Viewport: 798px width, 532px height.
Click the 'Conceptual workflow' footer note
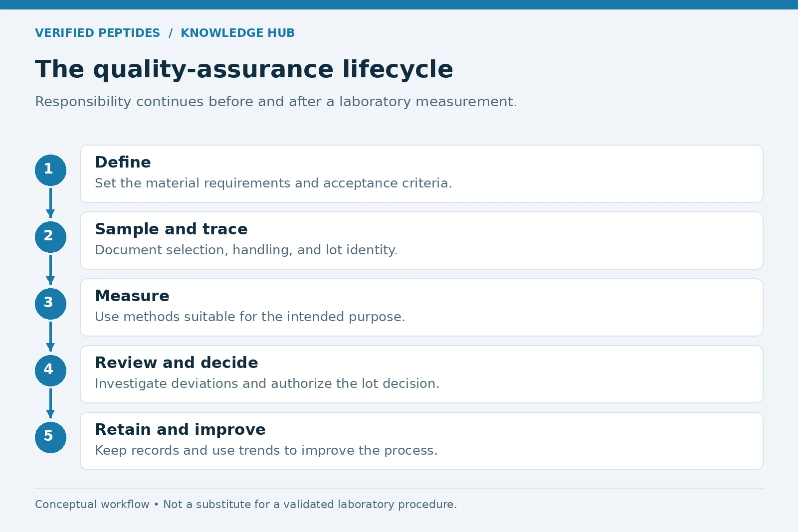pyautogui.click(x=246, y=504)
